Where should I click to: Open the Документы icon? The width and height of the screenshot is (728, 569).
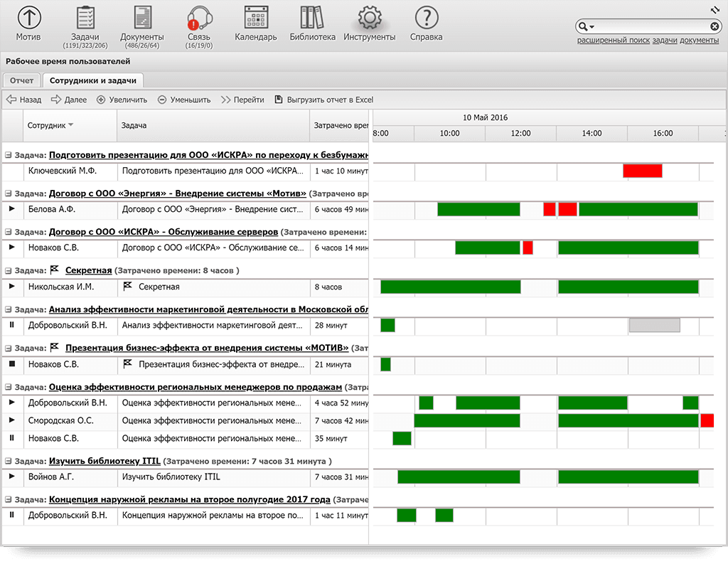[x=142, y=18]
